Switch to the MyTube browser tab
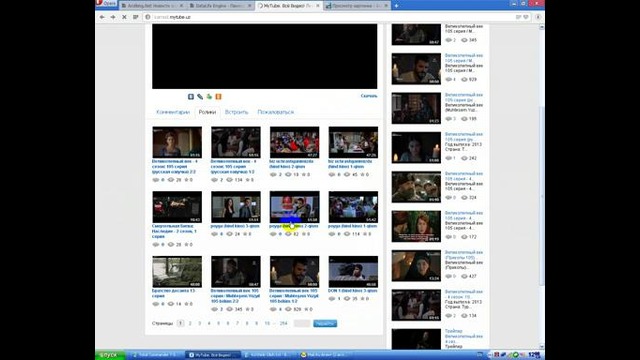 (289, 6)
